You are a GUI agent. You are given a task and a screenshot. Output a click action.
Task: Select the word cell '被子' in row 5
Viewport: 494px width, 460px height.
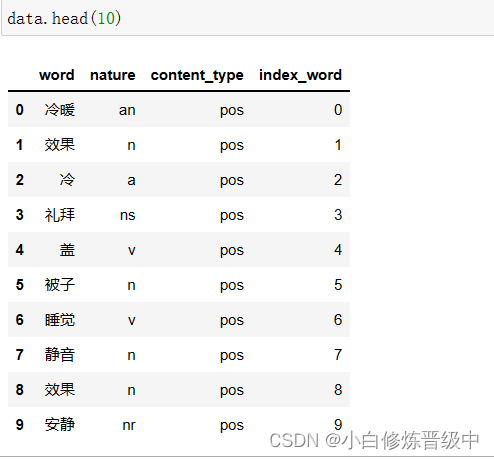click(60, 285)
